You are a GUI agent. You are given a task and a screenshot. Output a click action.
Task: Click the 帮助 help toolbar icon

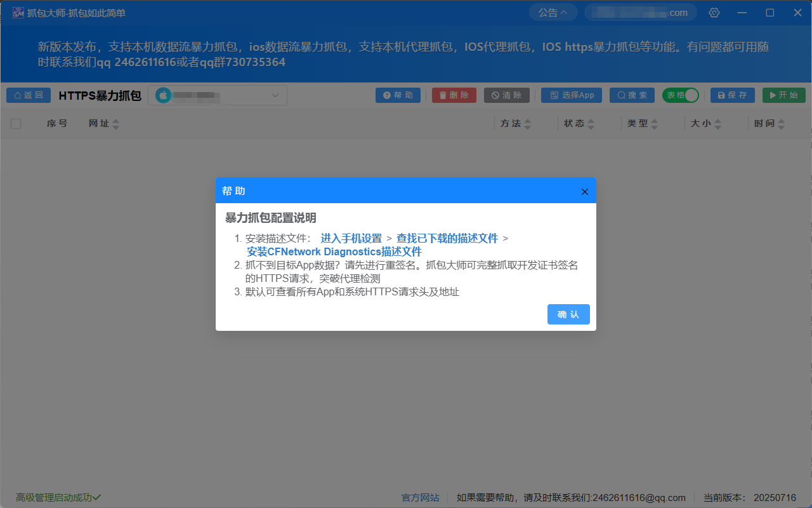pos(398,95)
